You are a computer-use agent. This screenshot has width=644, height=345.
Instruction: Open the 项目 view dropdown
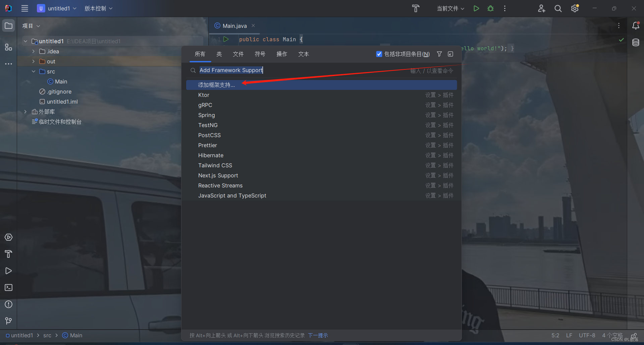pos(31,26)
